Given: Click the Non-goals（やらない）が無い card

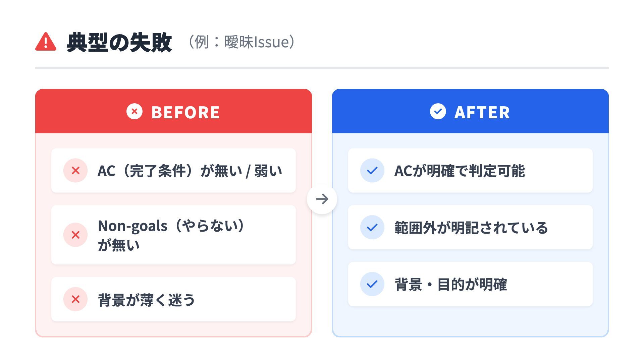Looking at the screenshot, I should 171,235.
